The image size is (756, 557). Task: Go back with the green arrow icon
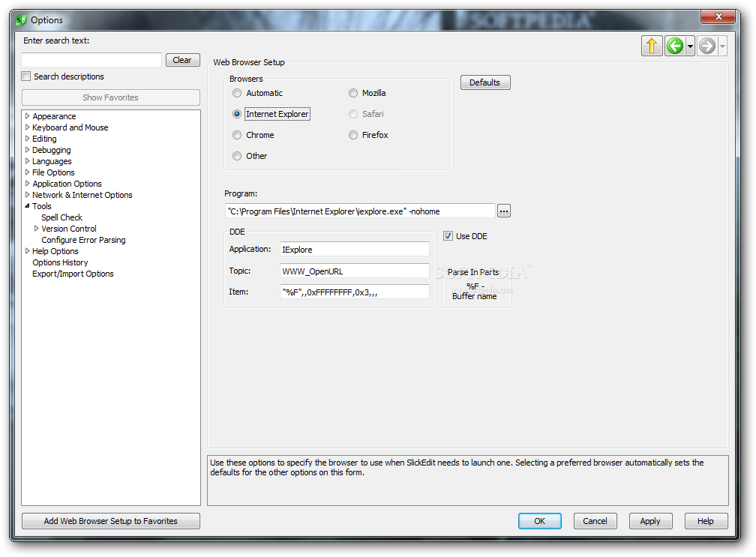pos(674,46)
